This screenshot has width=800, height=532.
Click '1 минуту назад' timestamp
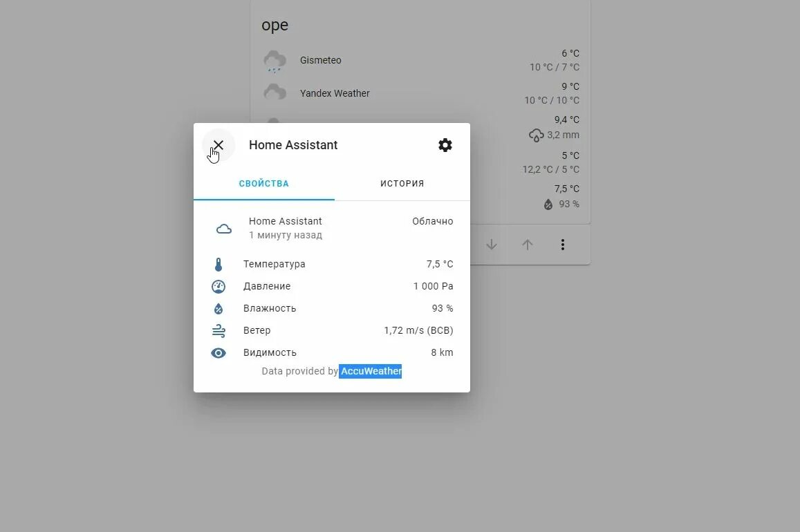click(x=285, y=235)
